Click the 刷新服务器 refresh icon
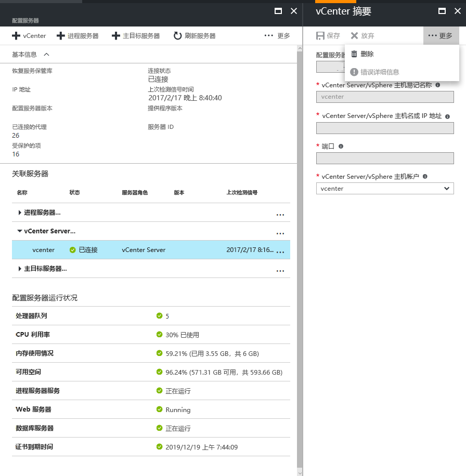The height and width of the screenshot is (476, 466). pyautogui.click(x=177, y=36)
